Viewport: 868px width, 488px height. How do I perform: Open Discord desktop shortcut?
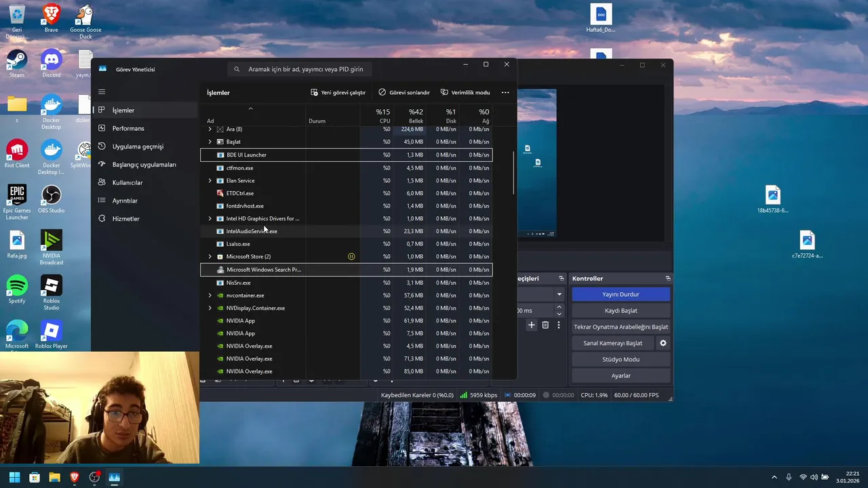51,64
